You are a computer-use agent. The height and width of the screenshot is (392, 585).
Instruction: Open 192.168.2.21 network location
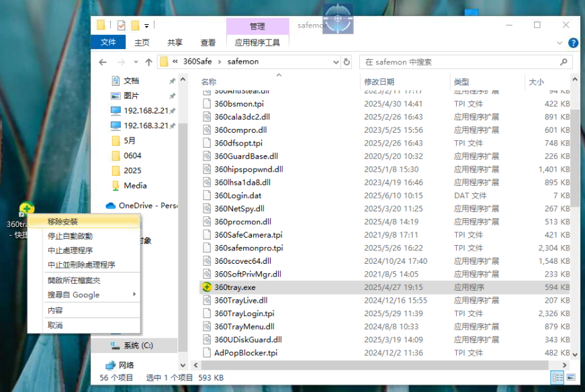[146, 111]
